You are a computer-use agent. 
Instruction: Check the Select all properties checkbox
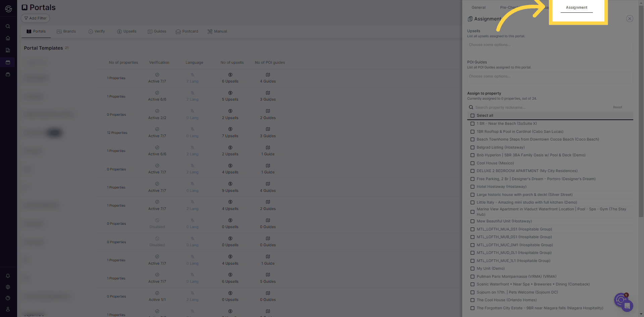(473, 115)
